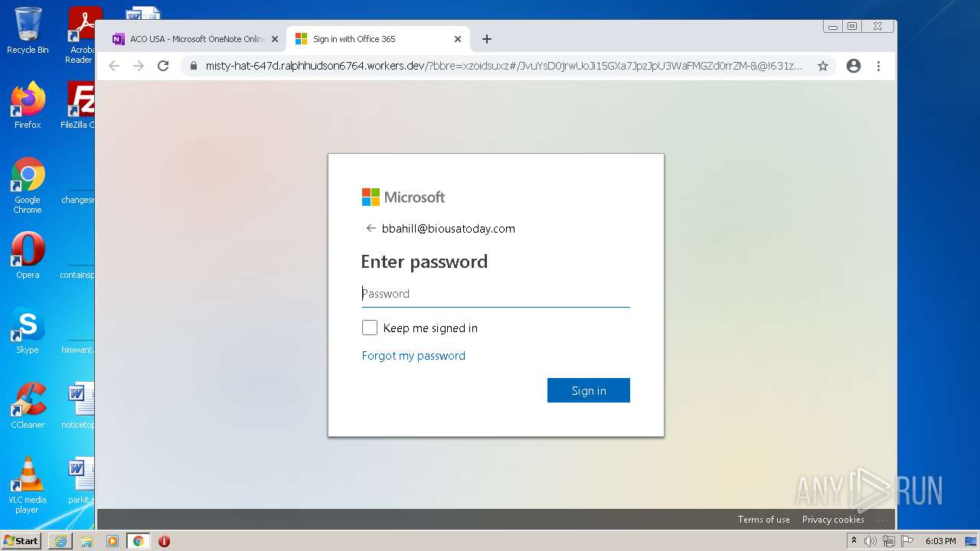Viewport: 980px width, 551px height.
Task: Open the Windows Start menu
Action: [21, 541]
